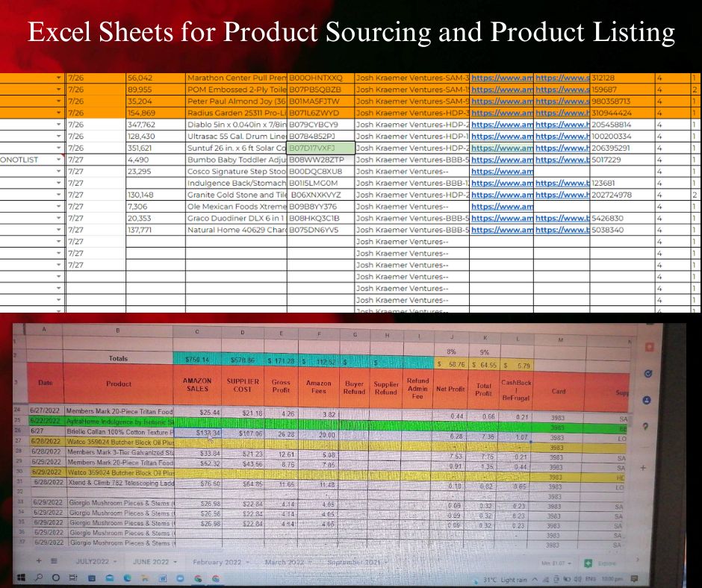
Task: Open Google Tasks icon in side panel
Action: pos(647,374)
